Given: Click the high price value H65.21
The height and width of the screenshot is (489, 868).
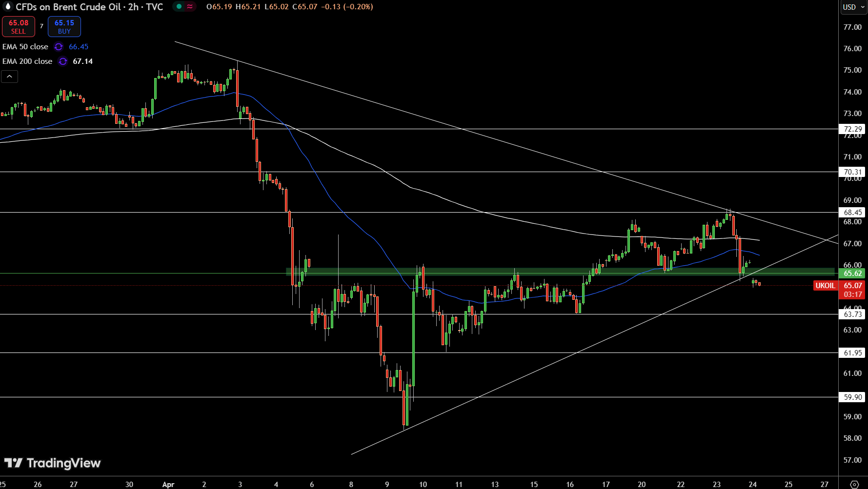Looking at the screenshot, I should [x=248, y=7].
